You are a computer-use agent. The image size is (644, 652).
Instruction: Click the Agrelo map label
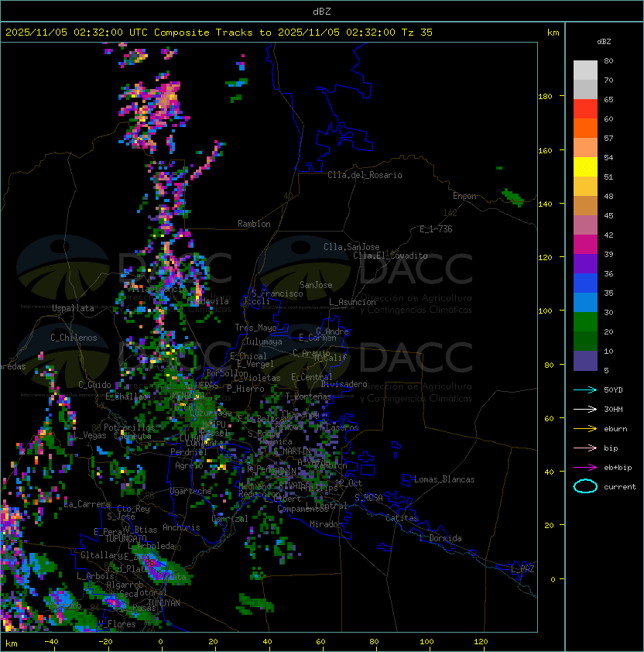coord(189,465)
